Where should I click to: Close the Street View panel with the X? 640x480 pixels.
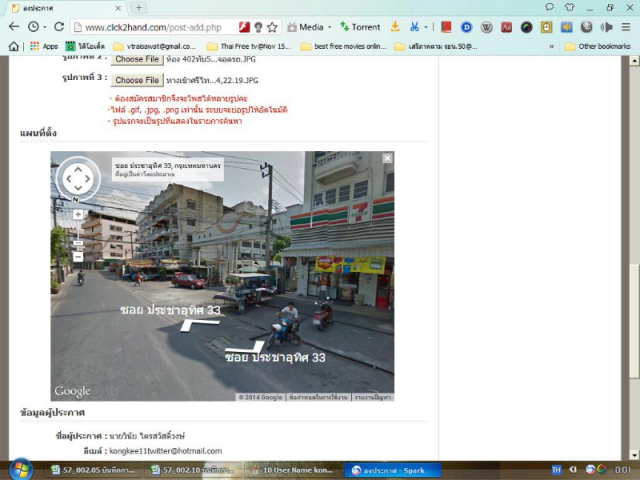[387, 159]
